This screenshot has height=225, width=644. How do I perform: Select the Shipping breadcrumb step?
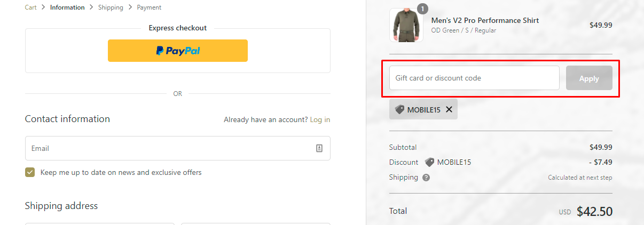pos(111,7)
